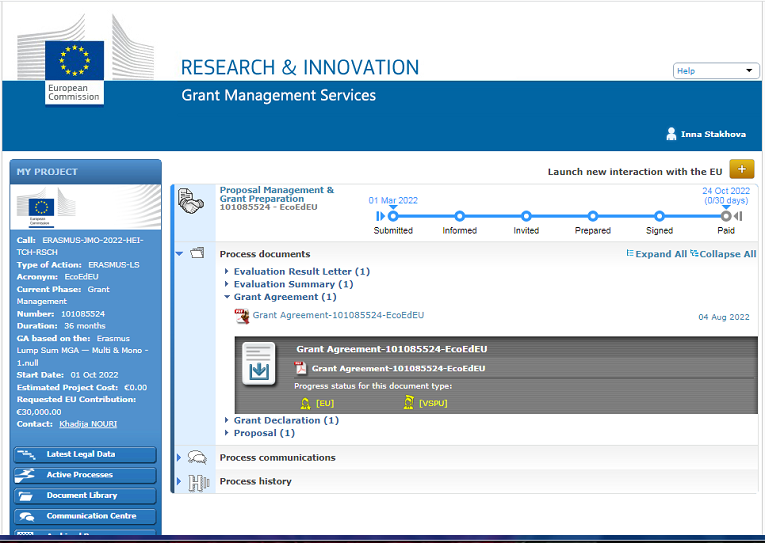Open Grant Agreement-101085524-EcoEdEU document link

click(x=338, y=315)
